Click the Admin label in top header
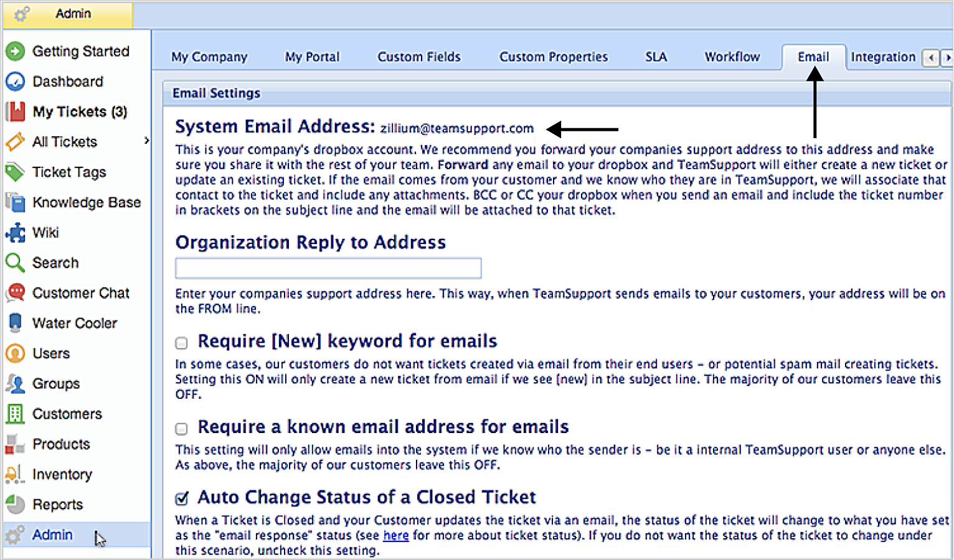The height and width of the screenshot is (560, 954). click(73, 14)
